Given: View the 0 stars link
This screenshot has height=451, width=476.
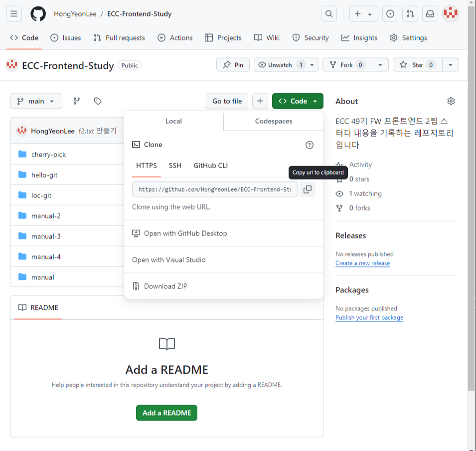Looking at the screenshot, I should click(x=359, y=179).
